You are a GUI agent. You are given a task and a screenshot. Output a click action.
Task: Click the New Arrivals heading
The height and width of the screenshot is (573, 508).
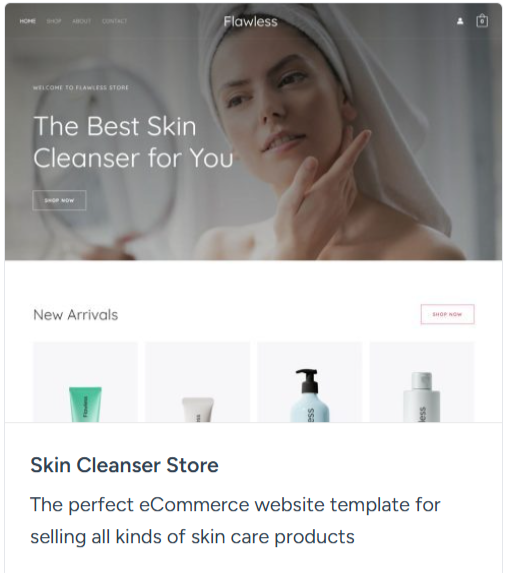[x=76, y=315]
